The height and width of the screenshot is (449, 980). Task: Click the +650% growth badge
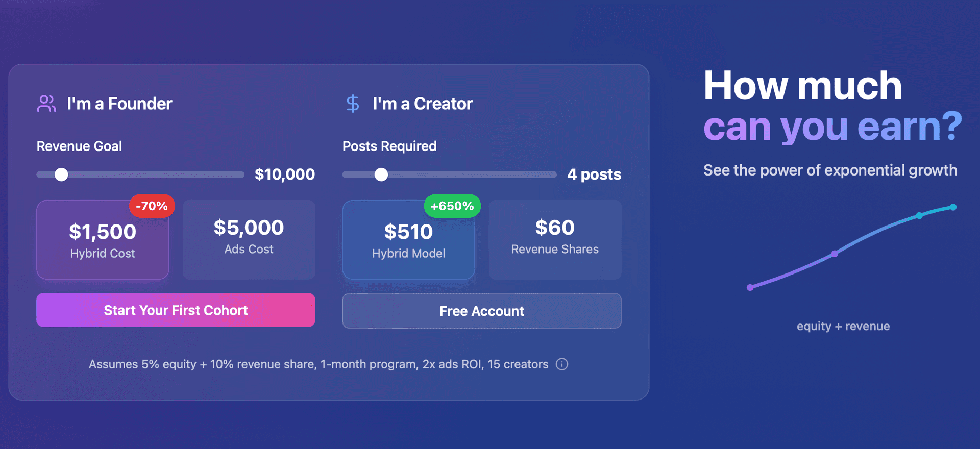[x=452, y=206]
